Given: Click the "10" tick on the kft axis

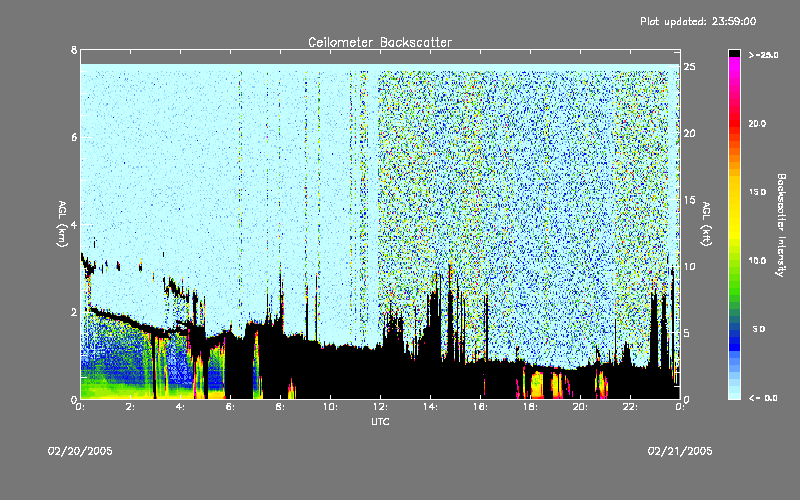Looking at the screenshot, I should coord(689,266).
